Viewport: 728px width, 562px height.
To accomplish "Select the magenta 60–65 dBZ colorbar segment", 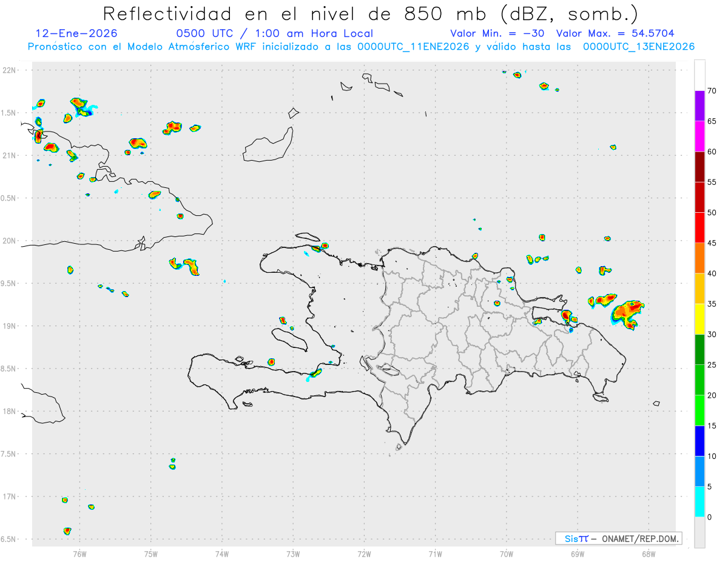I will pyautogui.click(x=699, y=136).
